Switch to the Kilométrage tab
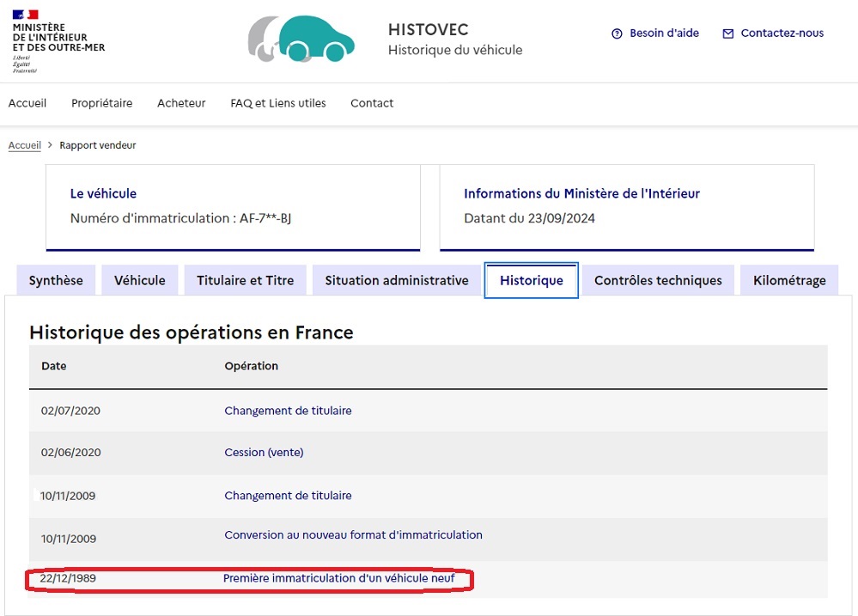 [789, 280]
